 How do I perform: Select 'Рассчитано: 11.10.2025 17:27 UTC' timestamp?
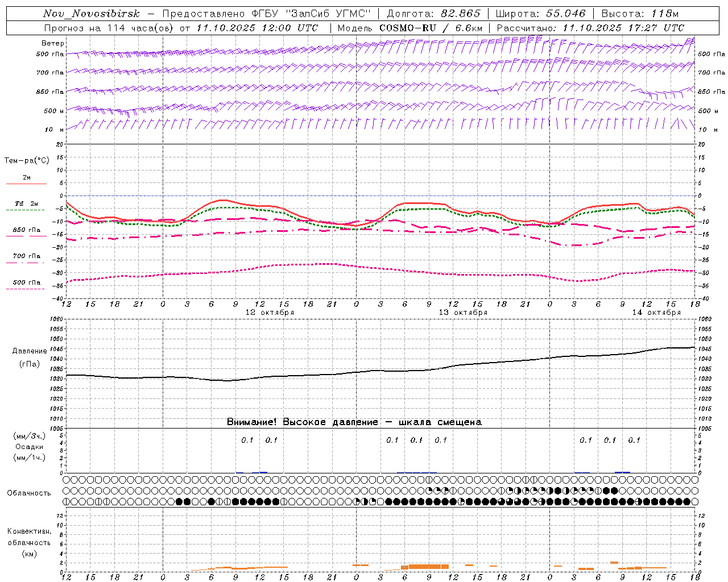(590, 28)
